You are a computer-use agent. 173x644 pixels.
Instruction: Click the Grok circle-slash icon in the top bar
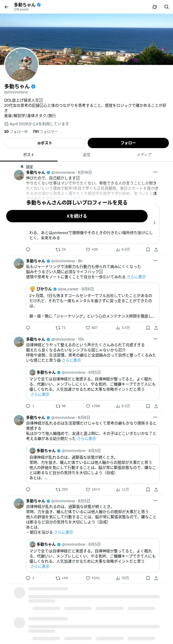coord(155,7)
